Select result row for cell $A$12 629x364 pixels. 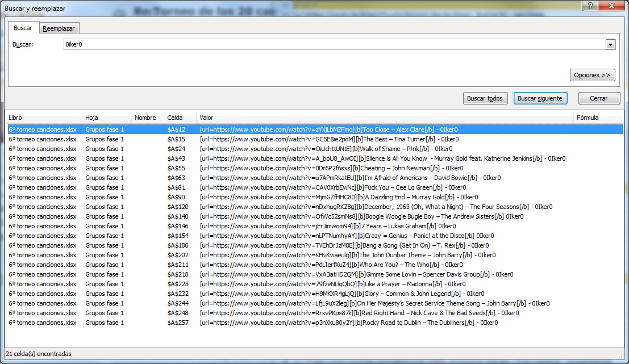click(x=315, y=129)
